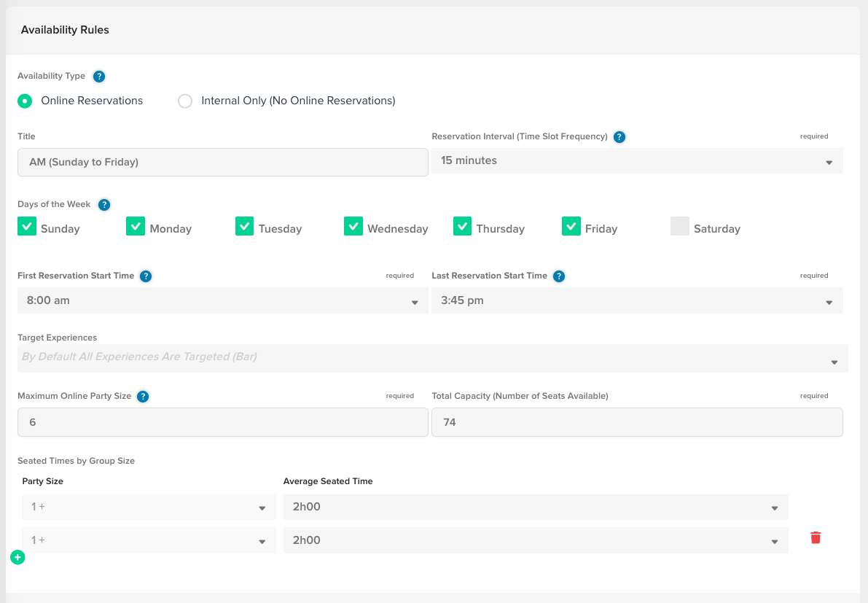Show help for Days of the Week
868x603 pixels.
coord(104,205)
